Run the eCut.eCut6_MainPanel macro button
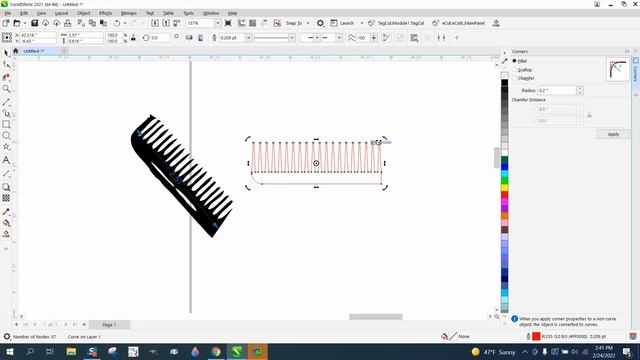 (459, 23)
